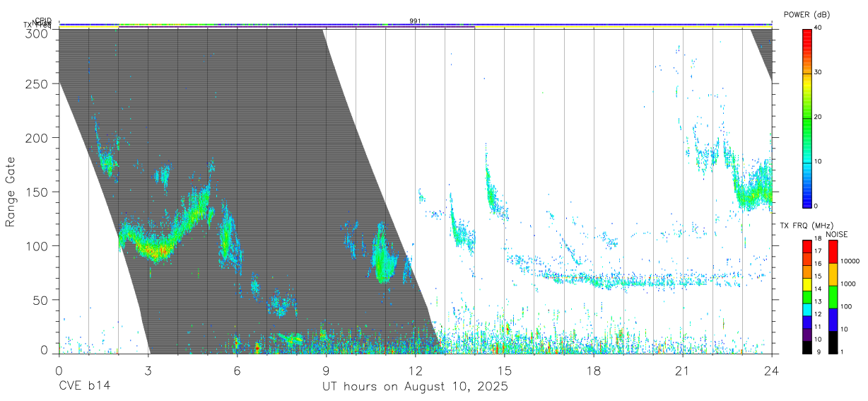Click the 50 range gate tick label
Screen dimensions: 868x401
[41, 300]
